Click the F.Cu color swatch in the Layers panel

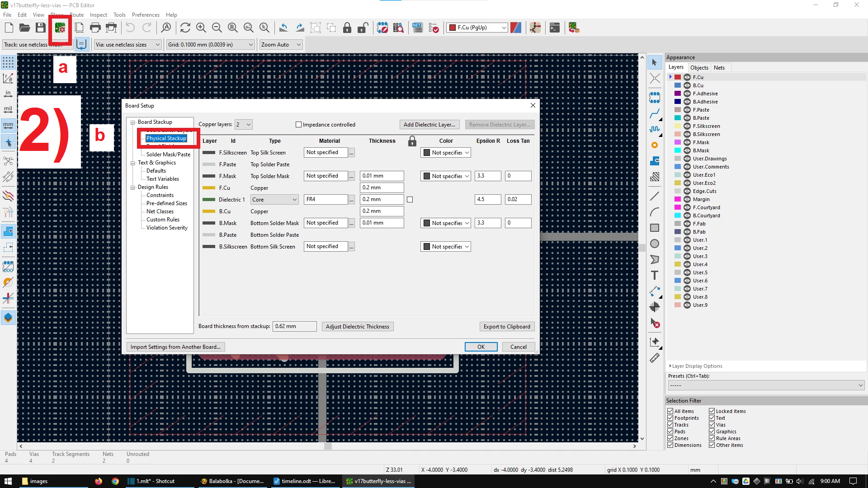coord(678,77)
